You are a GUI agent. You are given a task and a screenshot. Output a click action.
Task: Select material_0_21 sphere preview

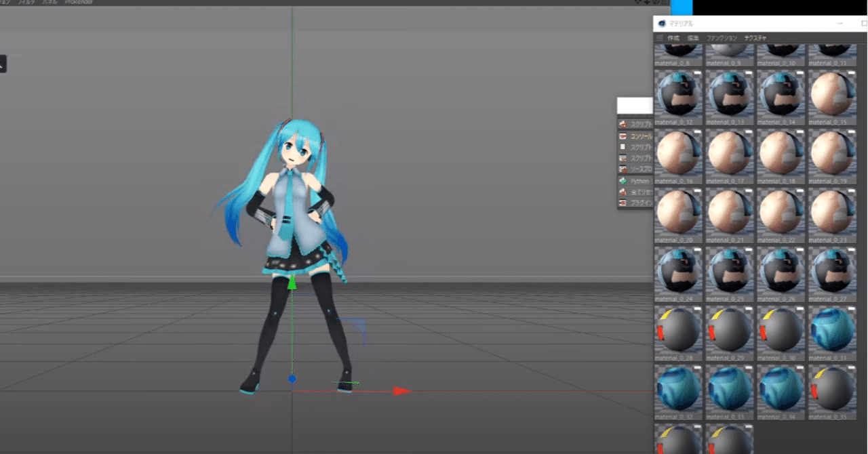click(730, 212)
